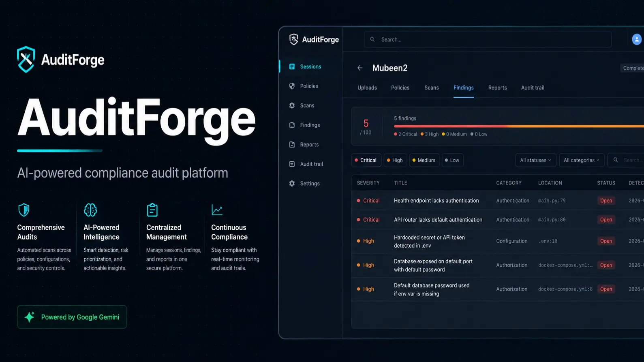Click the Findings icon in the sidebar
The image size is (644, 362).
(292, 125)
